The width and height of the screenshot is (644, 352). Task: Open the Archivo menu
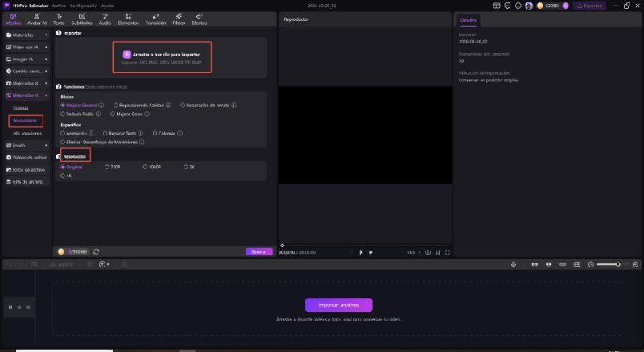[59, 5]
